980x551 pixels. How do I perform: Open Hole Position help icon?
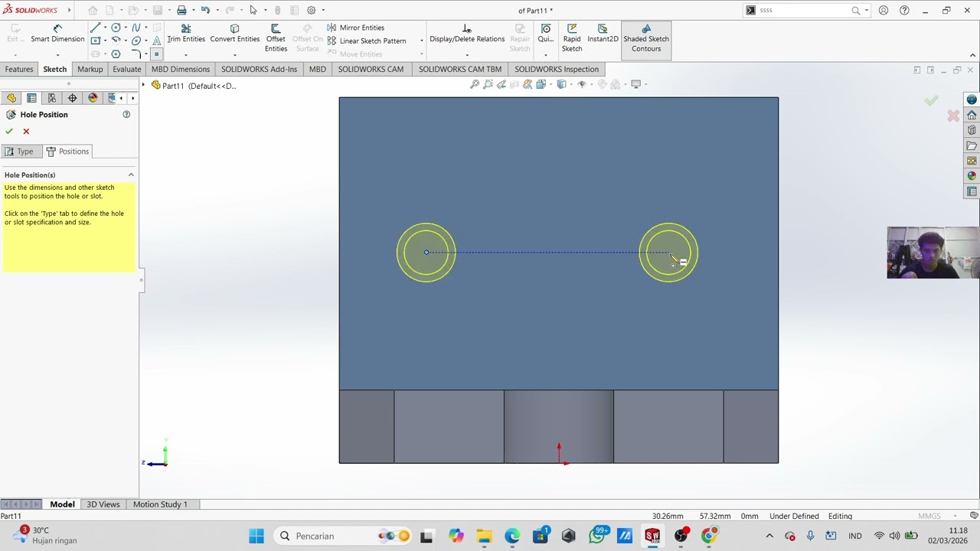[126, 115]
